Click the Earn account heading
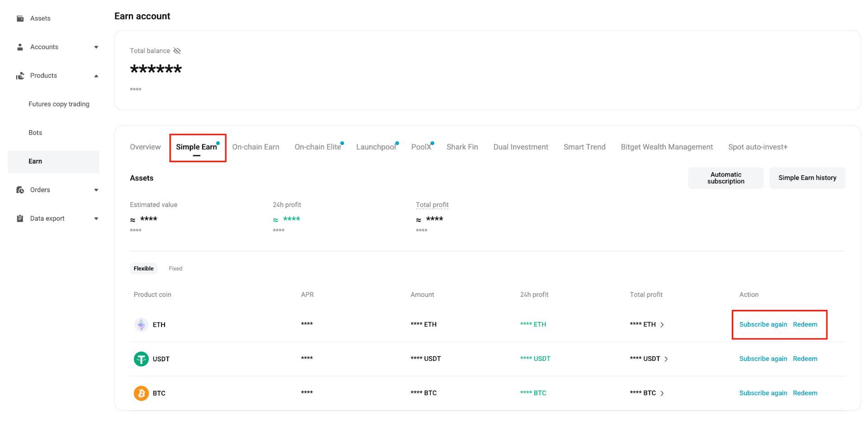This screenshot has width=868, height=421. click(x=142, y=16)
